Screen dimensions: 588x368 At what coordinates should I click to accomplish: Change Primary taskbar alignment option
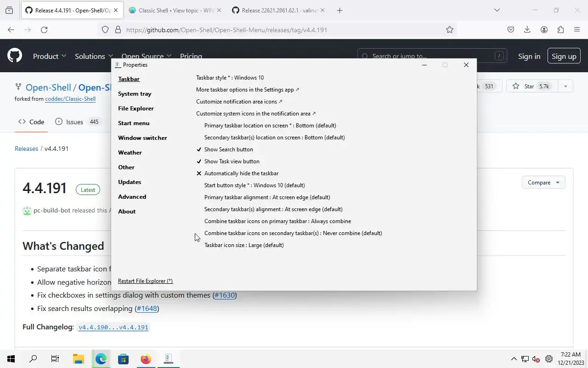pos(267,197)
